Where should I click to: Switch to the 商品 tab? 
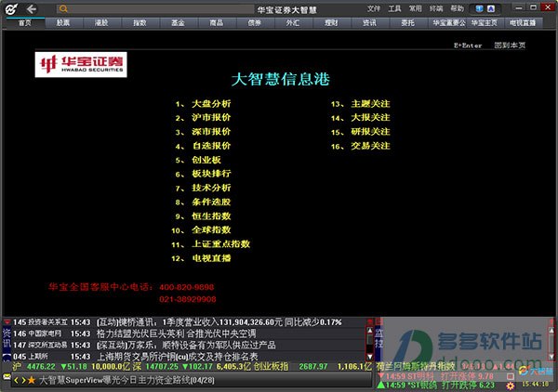217,23
